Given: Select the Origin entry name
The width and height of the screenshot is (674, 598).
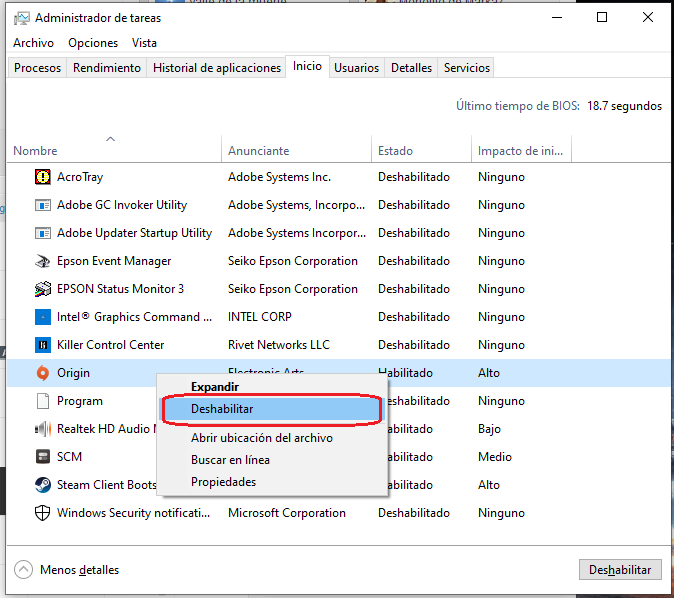Looking at the screenshot, I should [74, 373].
